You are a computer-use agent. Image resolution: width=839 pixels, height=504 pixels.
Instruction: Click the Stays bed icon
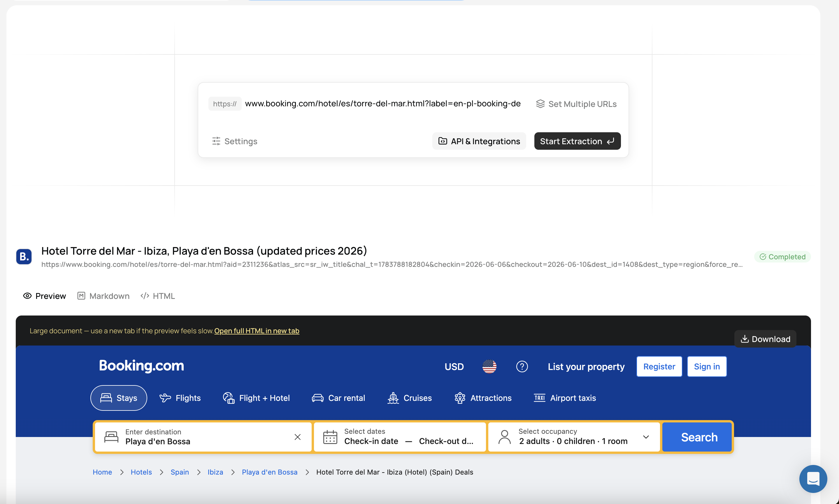(106, 398)
